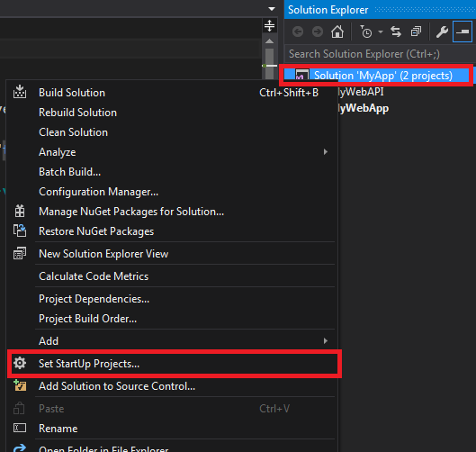Open Properties via the wrench icon
This screenshot has width=476, height=452.
click(442, 32)
